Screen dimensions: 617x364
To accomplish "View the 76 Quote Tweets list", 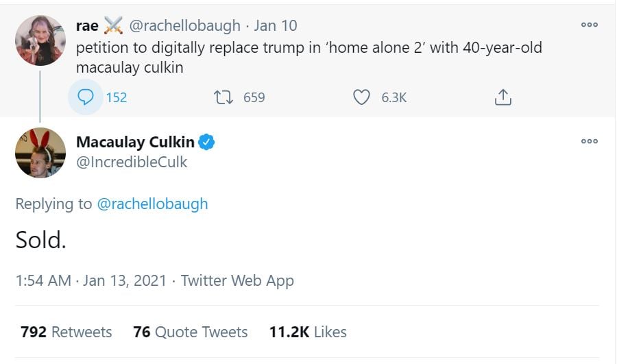I will click(x=191, y=332).
